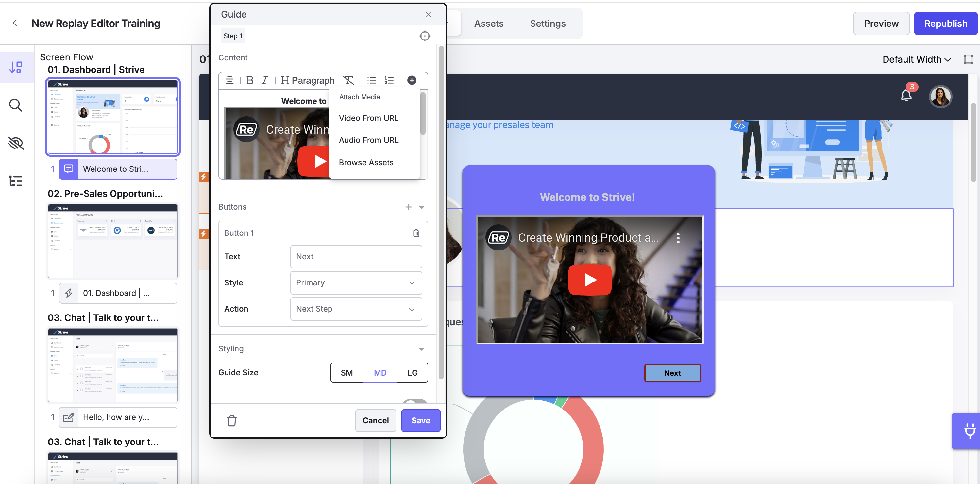Open the 01. Dashboard hotspot step

(x=118, y=293)
